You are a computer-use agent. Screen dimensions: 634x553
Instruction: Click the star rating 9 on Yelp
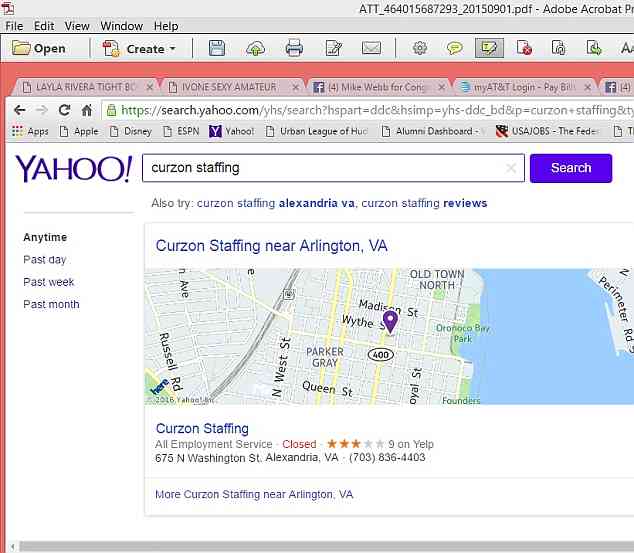(x=380, y=444)
